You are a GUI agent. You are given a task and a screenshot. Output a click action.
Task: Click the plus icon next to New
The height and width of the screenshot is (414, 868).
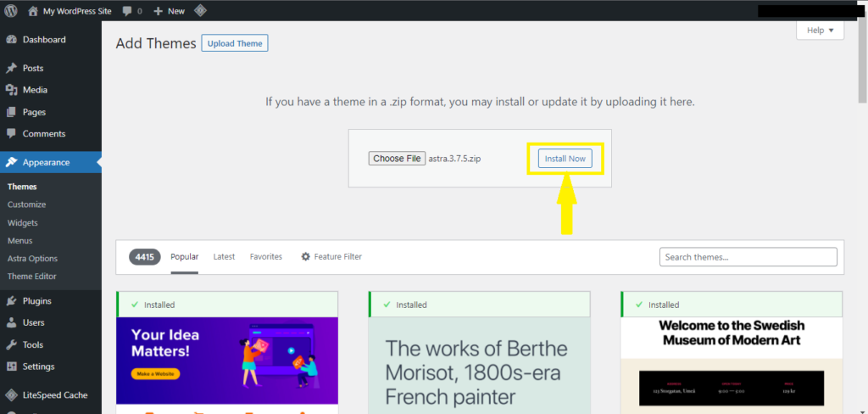[x=159, y=11]
